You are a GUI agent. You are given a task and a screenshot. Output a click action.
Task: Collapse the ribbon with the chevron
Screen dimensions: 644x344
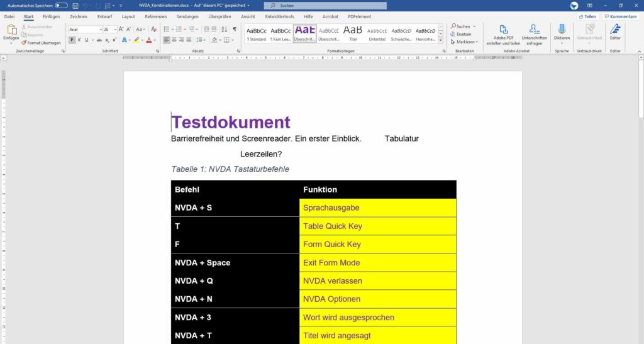click(x=640, y=52)
